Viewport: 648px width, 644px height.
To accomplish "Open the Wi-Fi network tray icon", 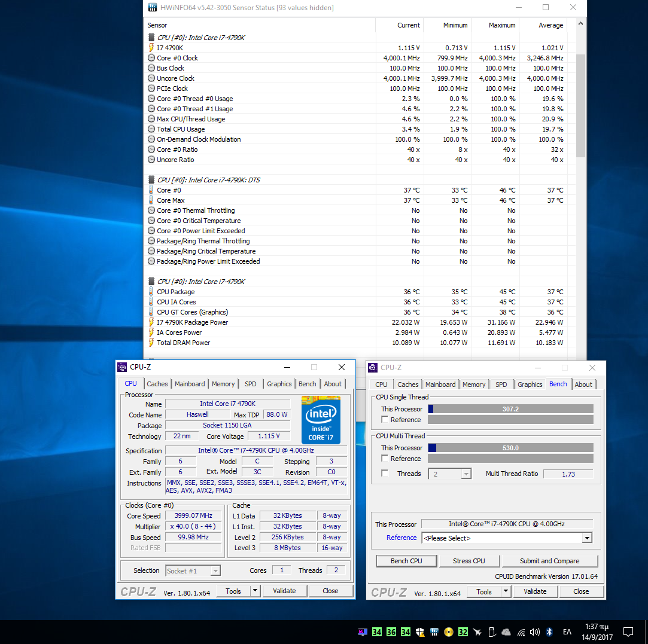I will point(521,632).
